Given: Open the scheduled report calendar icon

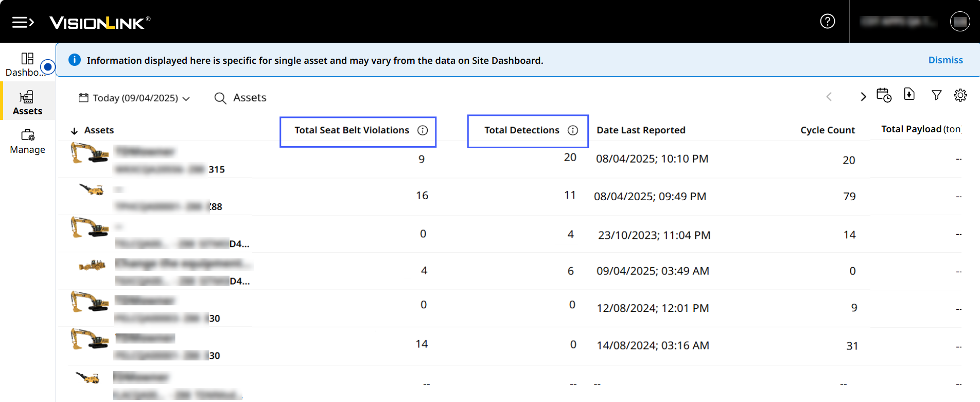Looking at the screenshot, I should tap(884, 95).
